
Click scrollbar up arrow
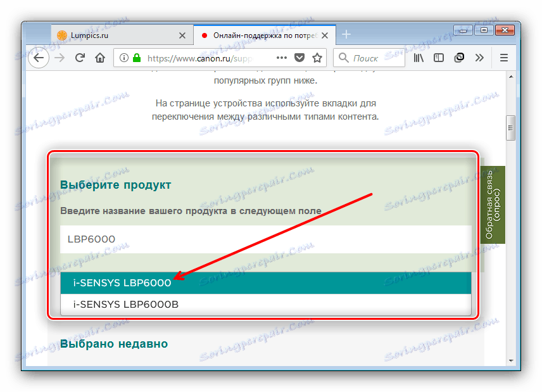point(511,77)
